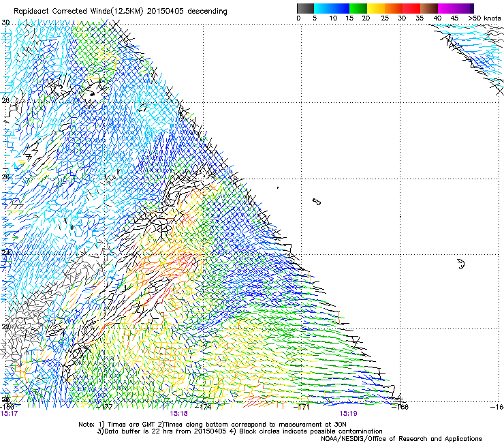
Task: Click the latitude label '30'
Action: click(5, 22)
